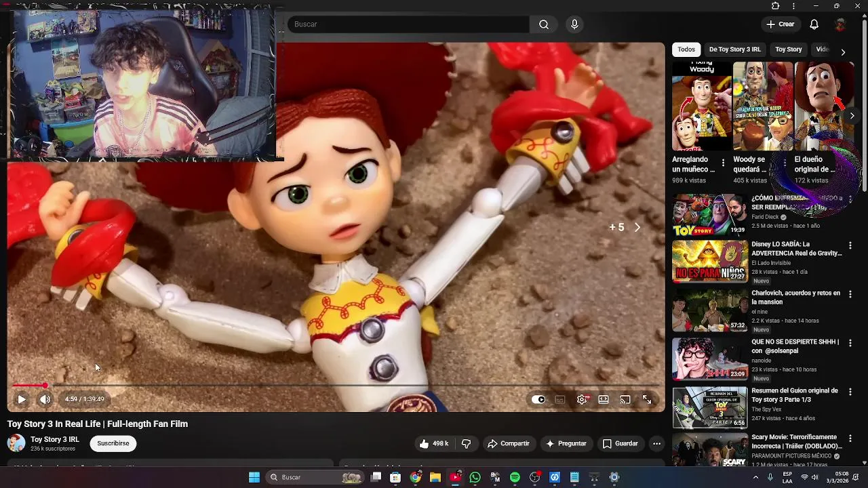Open Microsoft Store from the taskbar
The width and height of the screenshot is (868, 488).
pos(395,477)
